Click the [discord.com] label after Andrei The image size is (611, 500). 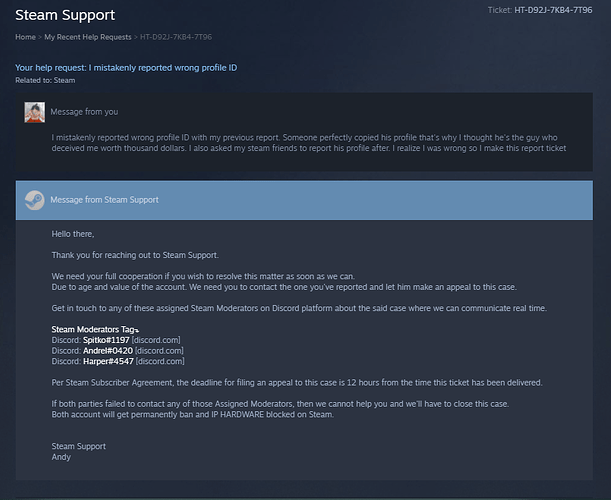(159, 350)
